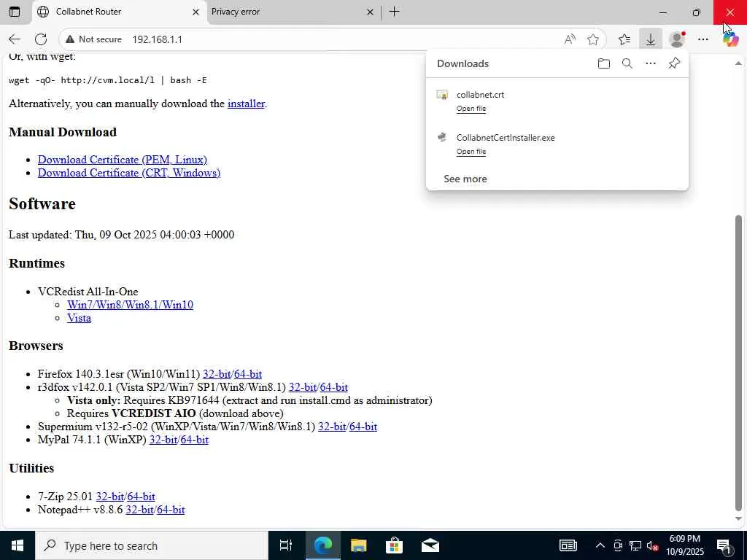The image size is (747, 560).
Task: Download Certificate (CRT, Windows) link
Action: (129, 172)
